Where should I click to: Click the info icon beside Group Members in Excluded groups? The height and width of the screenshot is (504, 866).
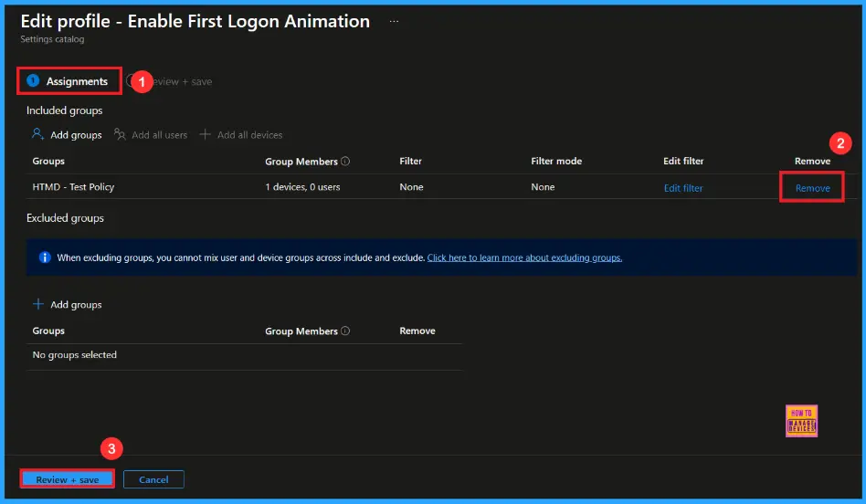click(x=345, y=331)
